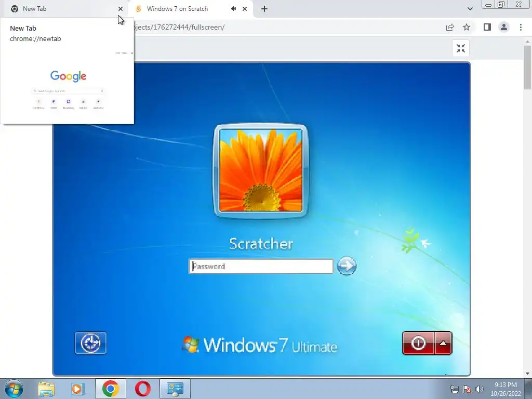
Task: Open Chrome's three-dot menu
Action: [x=521, y=27]
